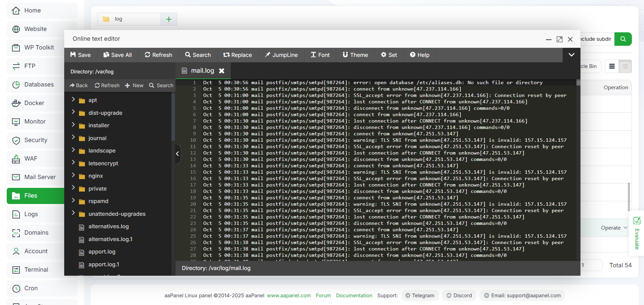Open the Replace tool in editor toolbar
This screenshot has height=305, width=644.
tap(237, 55)
